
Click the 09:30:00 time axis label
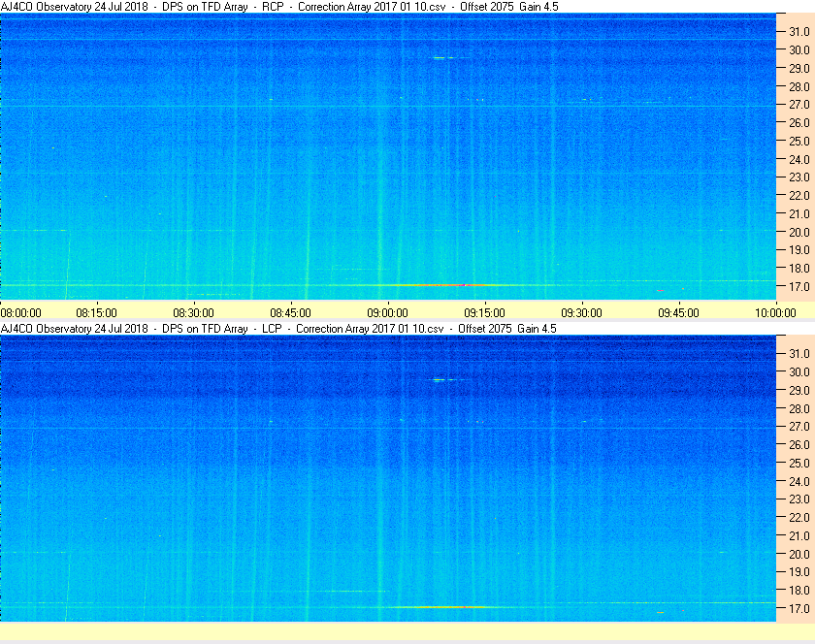(x=581, y=313)
